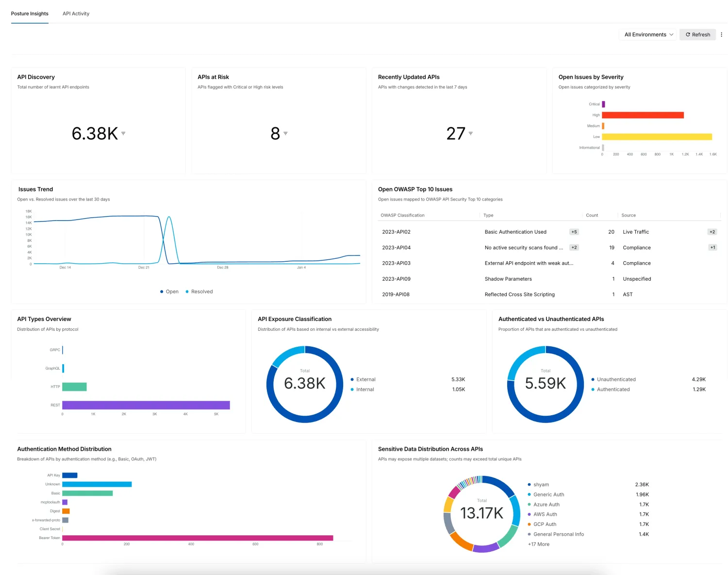Toggle the Azure Auth legend item
This screenshot has height=575, width=728.
pos(544,505)
